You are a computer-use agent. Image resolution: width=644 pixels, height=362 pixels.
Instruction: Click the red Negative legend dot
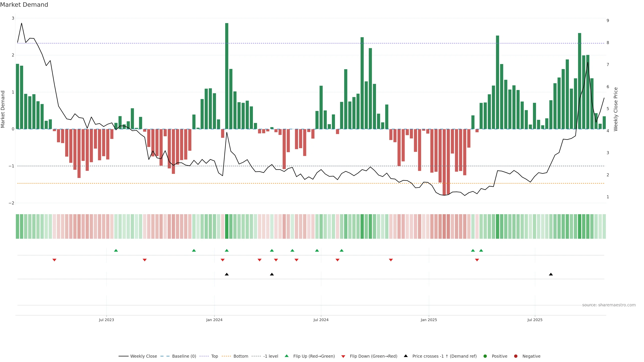coord(516,356)
